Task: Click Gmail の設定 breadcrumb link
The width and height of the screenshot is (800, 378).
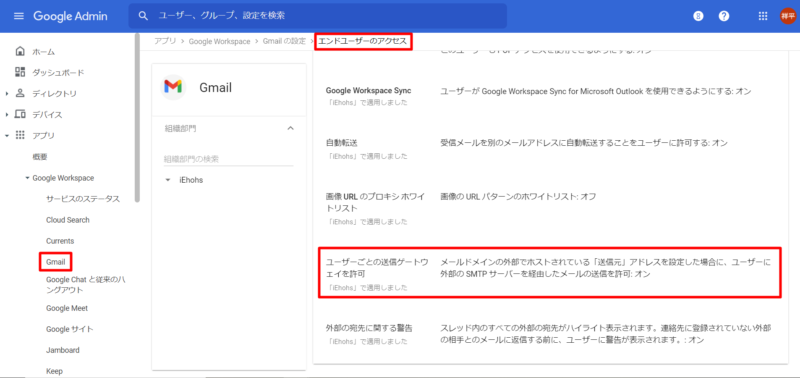Action: pyautogui.click(x=284, y=41)
